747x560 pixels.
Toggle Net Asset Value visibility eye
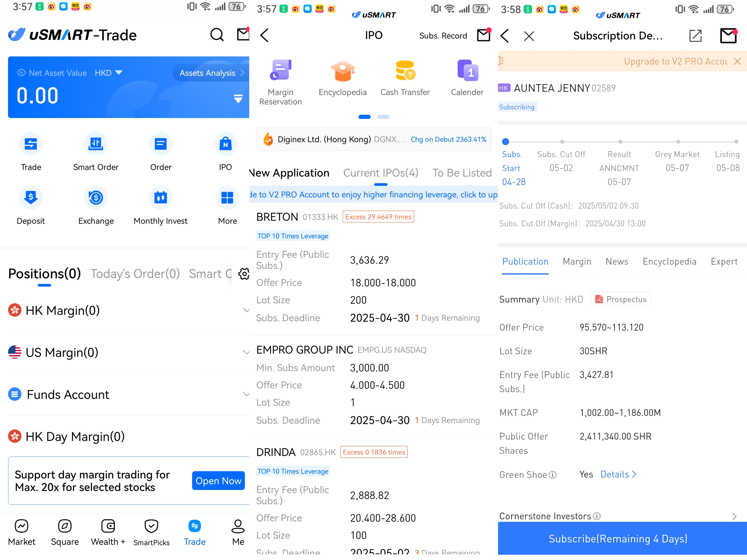point(21,73)
